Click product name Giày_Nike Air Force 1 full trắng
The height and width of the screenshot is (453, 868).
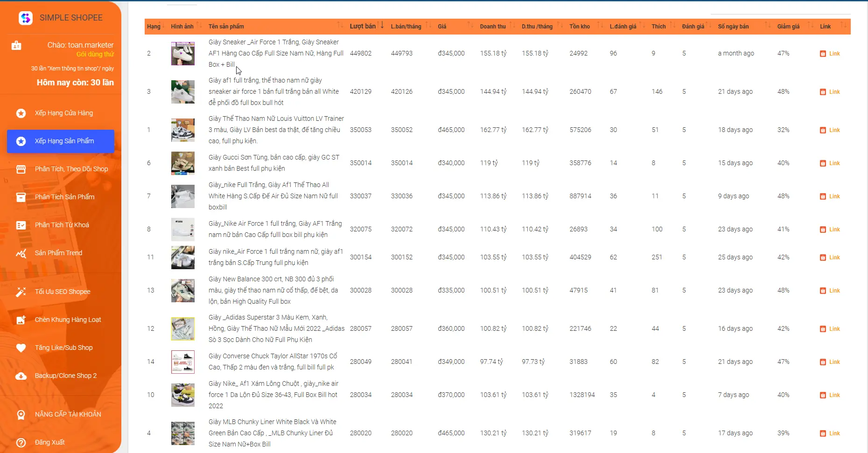[x=275, y=229]
